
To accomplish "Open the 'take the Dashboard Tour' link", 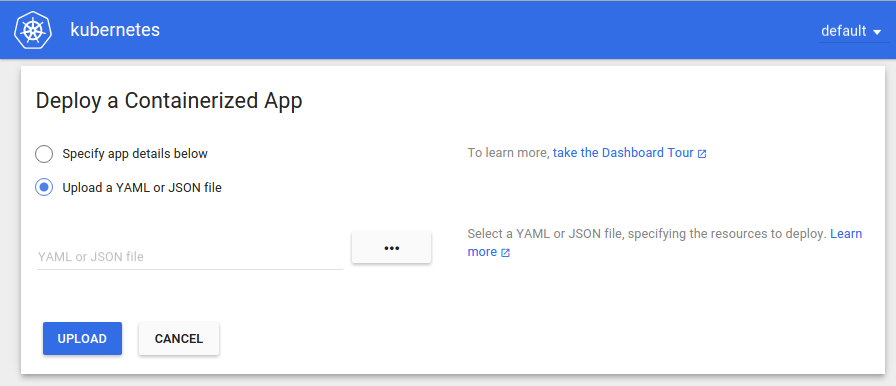I will (x=630, y=153).
